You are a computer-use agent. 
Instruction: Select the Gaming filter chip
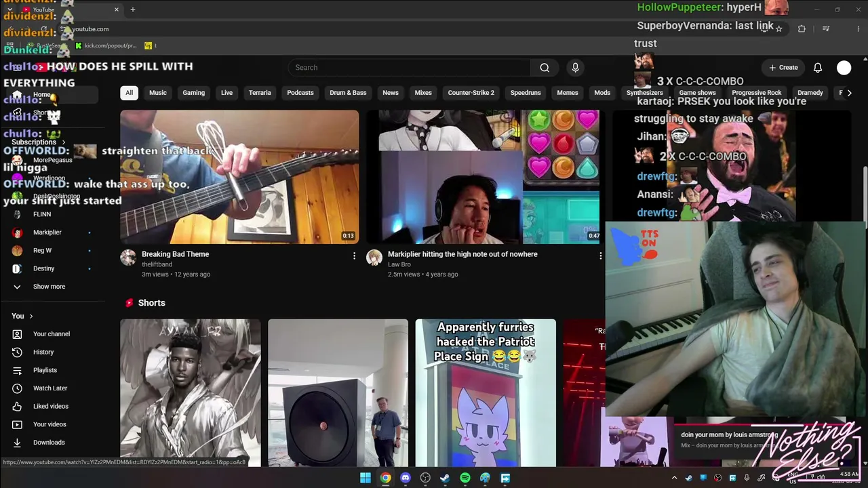(x=194, y=93)
